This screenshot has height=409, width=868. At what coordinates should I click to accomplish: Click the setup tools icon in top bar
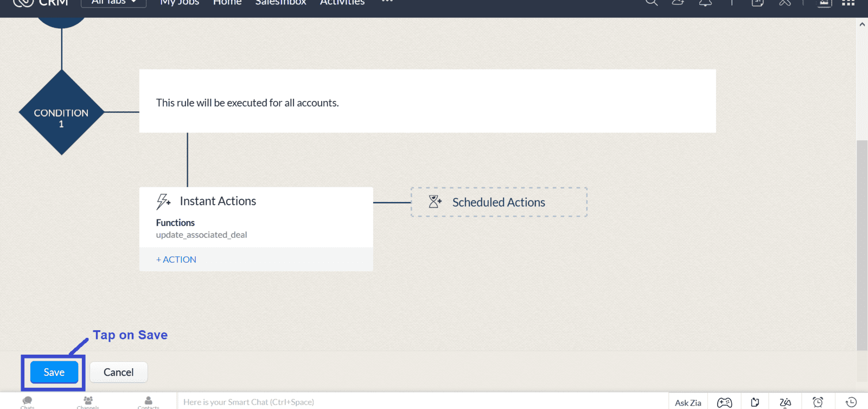click(785, 3)
